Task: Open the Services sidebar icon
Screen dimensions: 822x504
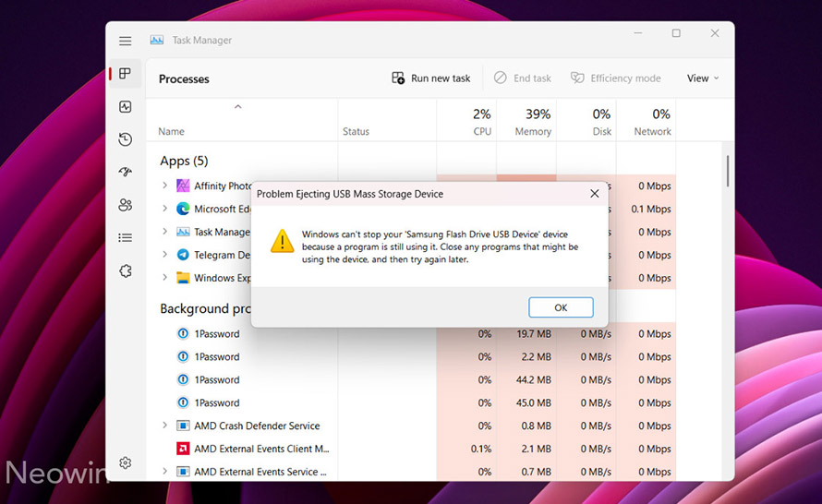Action: tap(125, 270)
